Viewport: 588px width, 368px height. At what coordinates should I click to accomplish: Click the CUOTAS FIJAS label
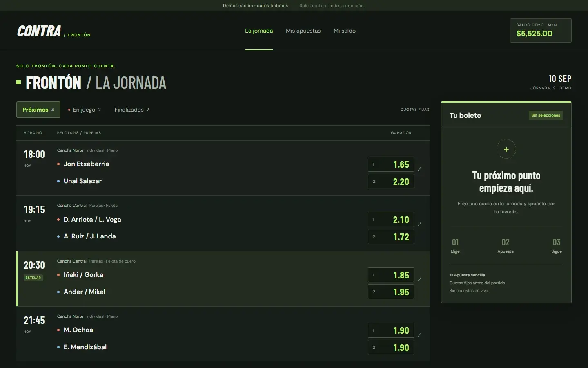pyautogui.click(x=415, y=110)
